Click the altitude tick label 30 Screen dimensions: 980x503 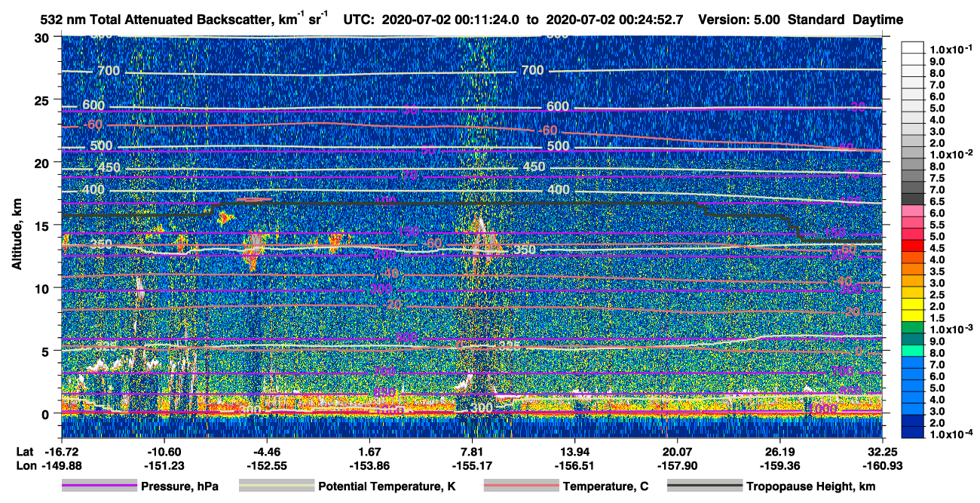tap(43, 37)
